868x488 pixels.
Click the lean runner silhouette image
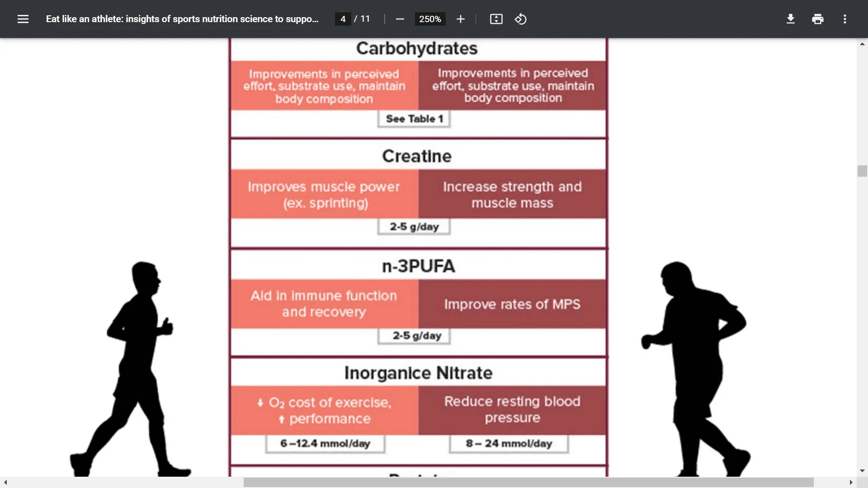(131, 368)
